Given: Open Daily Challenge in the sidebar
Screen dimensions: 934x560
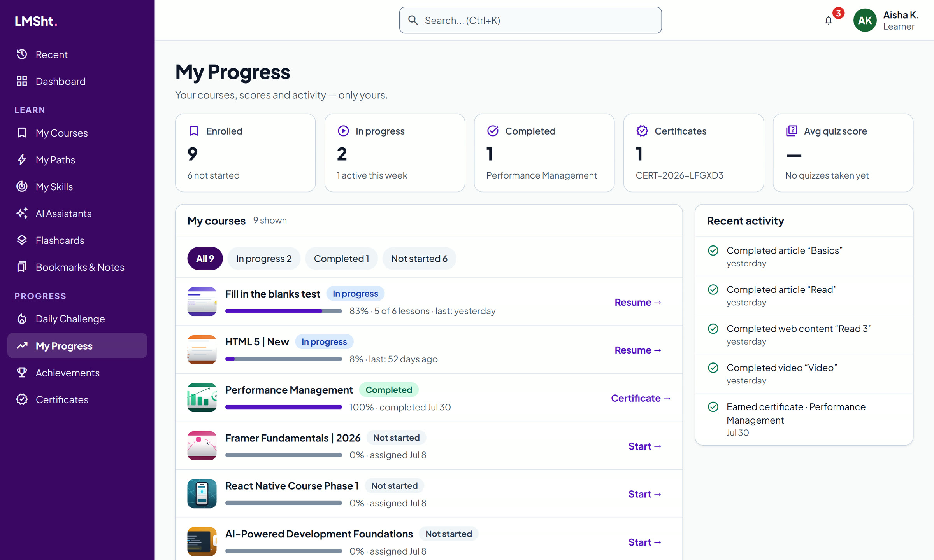Looking at the screenshot, I should pyautogui.click(x=77, y=319).
